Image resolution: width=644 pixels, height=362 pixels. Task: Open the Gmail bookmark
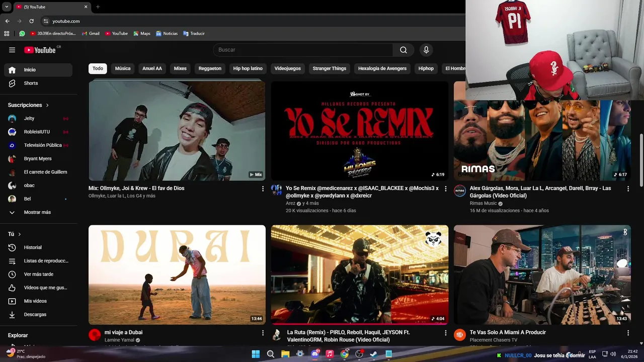[x=91, y=34]
